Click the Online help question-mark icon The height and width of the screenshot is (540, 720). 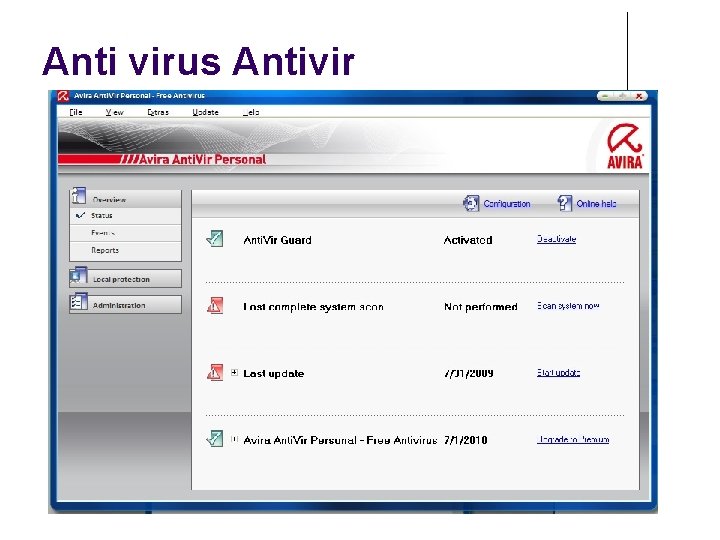pos(564,203)
